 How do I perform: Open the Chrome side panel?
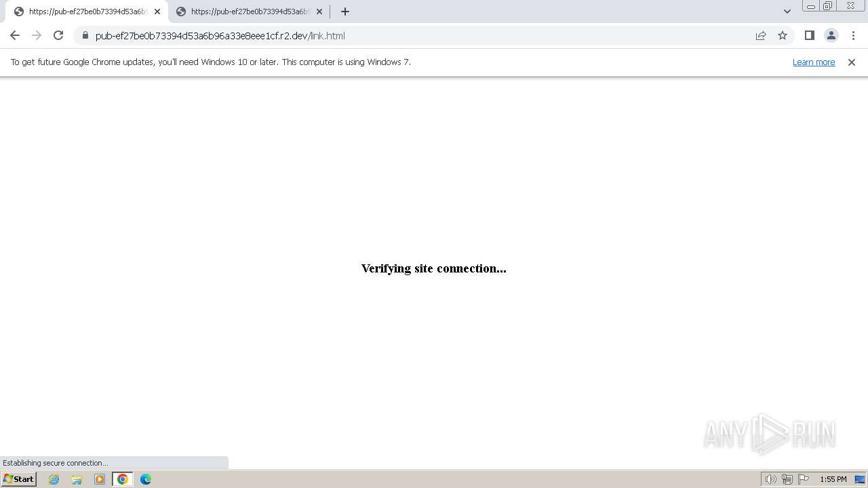809,35
